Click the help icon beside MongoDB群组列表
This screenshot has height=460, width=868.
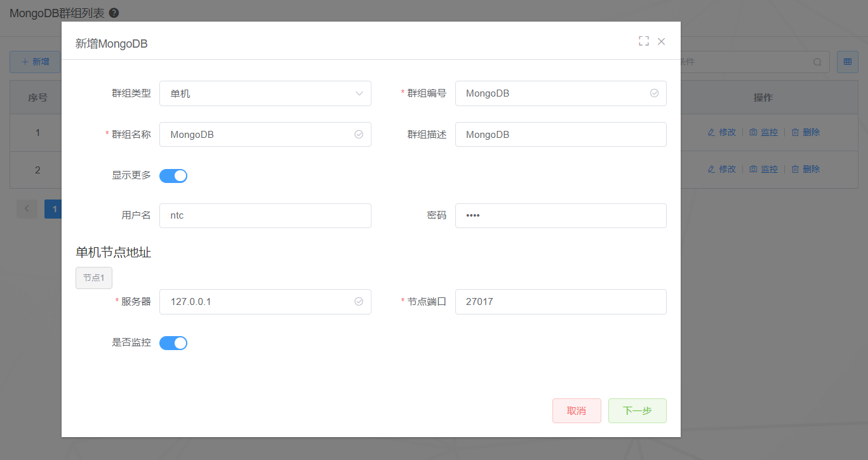click(x=114, y=13)
